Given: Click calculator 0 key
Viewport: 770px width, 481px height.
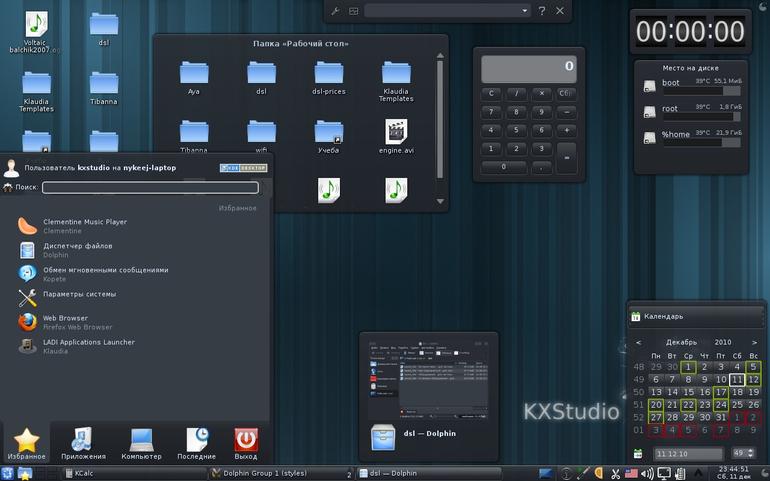Looking at the screenshot, I should click(503, 167).
